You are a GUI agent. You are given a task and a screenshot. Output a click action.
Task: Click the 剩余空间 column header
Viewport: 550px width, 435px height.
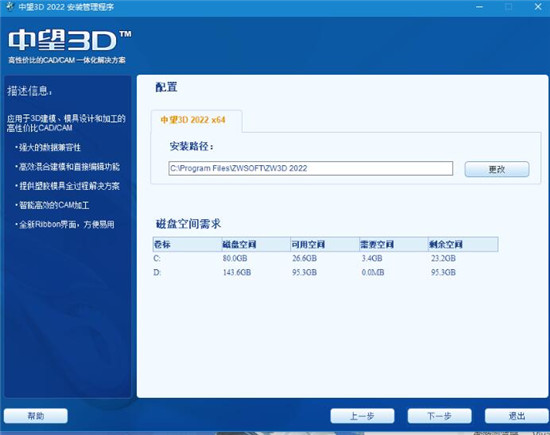coord(463,244)
